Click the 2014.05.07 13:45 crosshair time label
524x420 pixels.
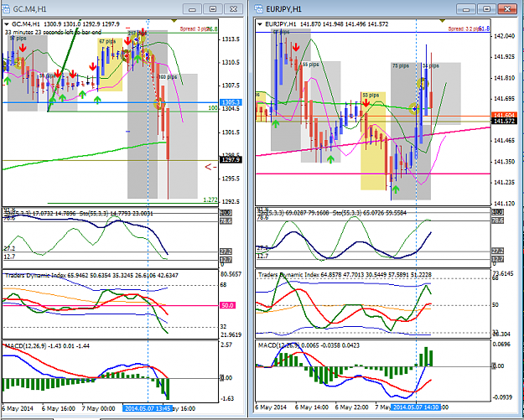[148, 408]
